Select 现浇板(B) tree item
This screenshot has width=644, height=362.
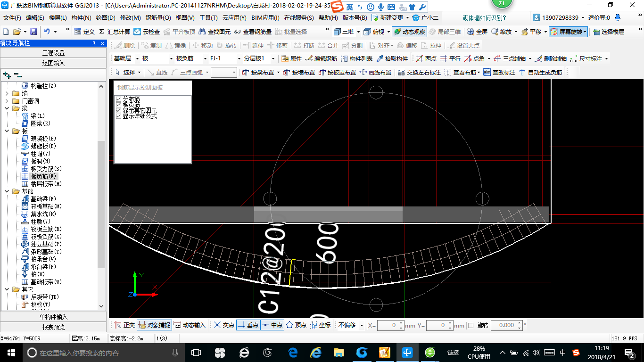coord(43,139)
